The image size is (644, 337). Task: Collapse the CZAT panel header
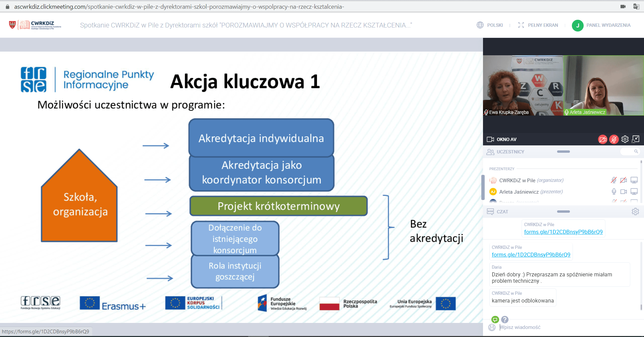tap(563, 212)
